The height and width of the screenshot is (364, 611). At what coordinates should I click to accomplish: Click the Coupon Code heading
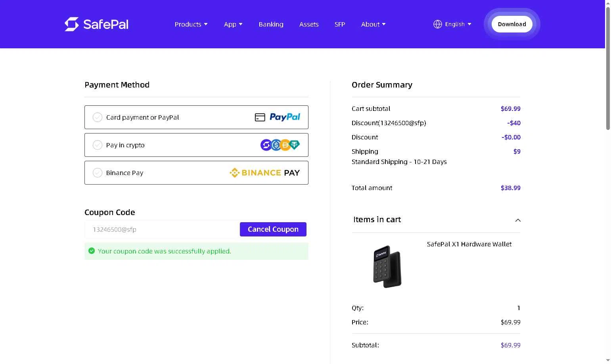pos(110,212)
